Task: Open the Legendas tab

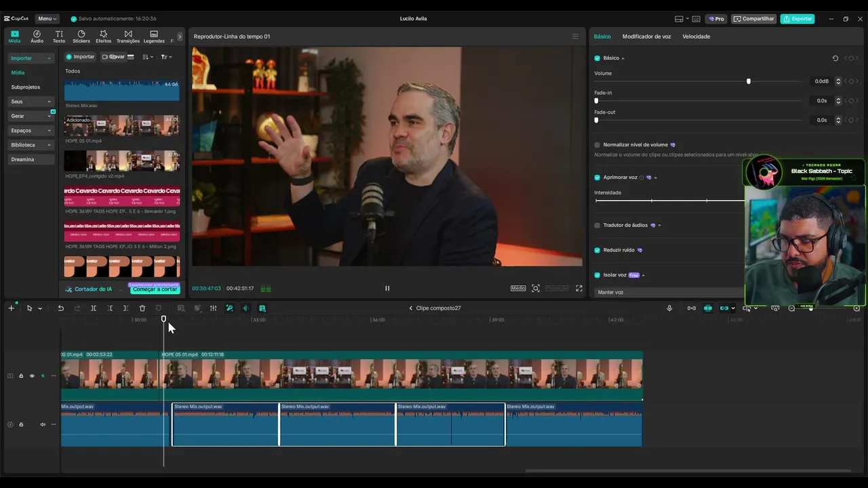Action: (154, 37)
